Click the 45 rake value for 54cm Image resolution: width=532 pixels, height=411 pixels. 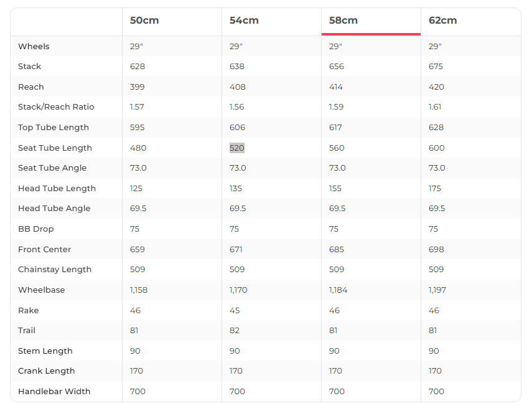pyautogui.click(x=235, y=311)
